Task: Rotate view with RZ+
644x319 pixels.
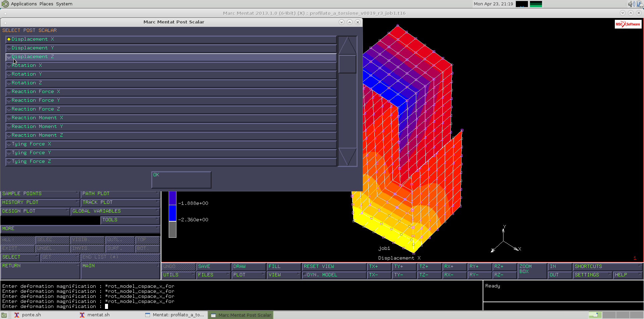Action: 505,267
